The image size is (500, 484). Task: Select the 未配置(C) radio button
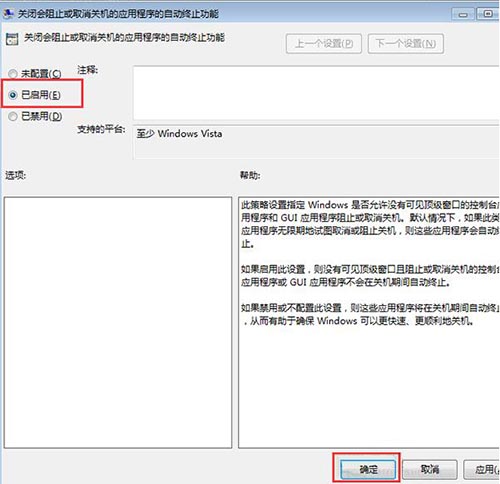pyautogui.click(x=13, y=74)
